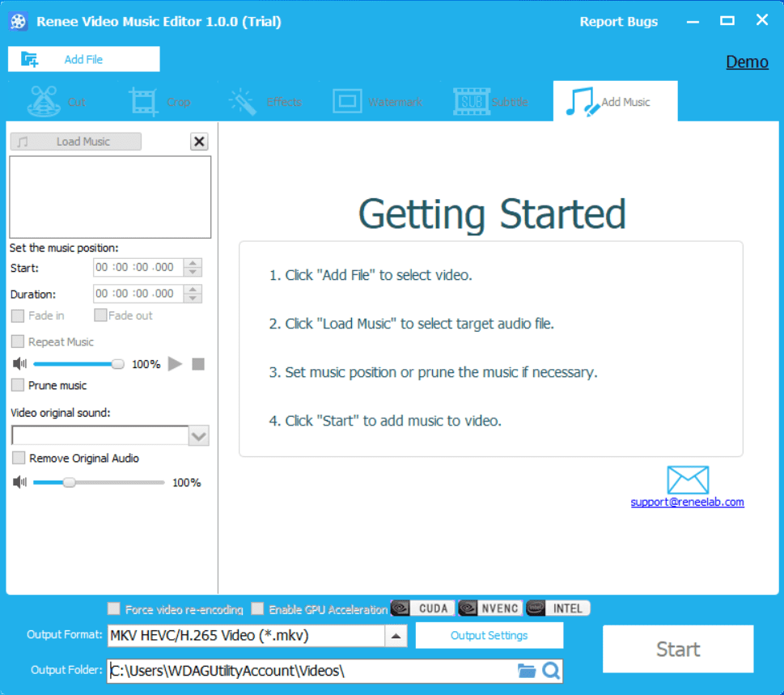Increase Duration with up arrow
This screenshot has width=784, height=695.
coord(193,289)
